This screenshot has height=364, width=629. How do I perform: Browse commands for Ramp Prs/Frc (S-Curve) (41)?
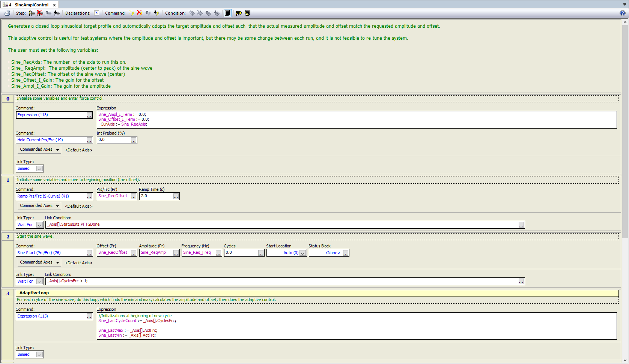point(89,196)
